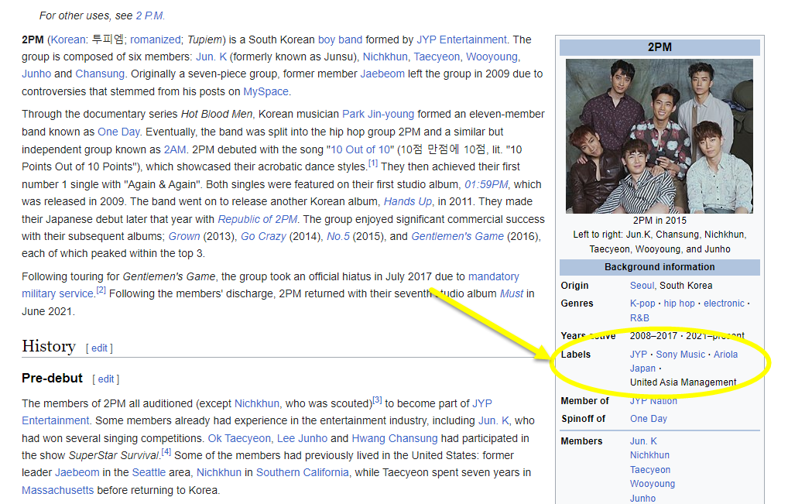This screenshot has width=812, height=504.
Task: Open the Southern California link
Action: click(303, 472)
